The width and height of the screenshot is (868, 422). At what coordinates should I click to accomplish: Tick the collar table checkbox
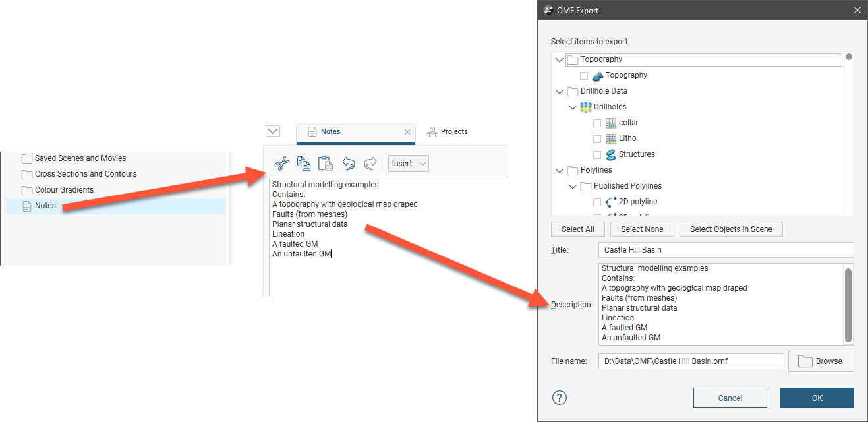pyautogui.click(x=597, y=123)
